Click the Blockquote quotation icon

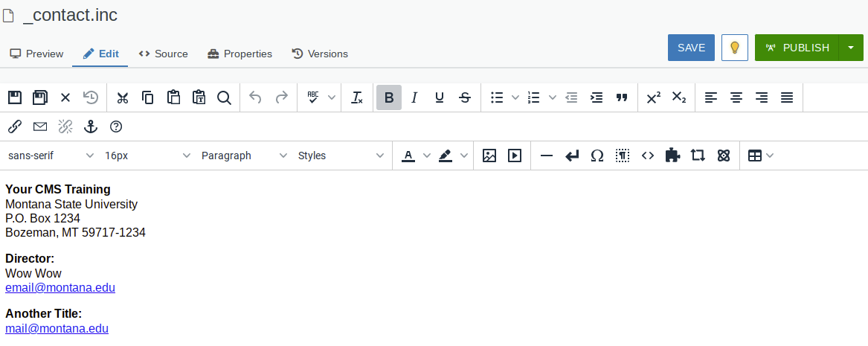(x=622, y=97)
